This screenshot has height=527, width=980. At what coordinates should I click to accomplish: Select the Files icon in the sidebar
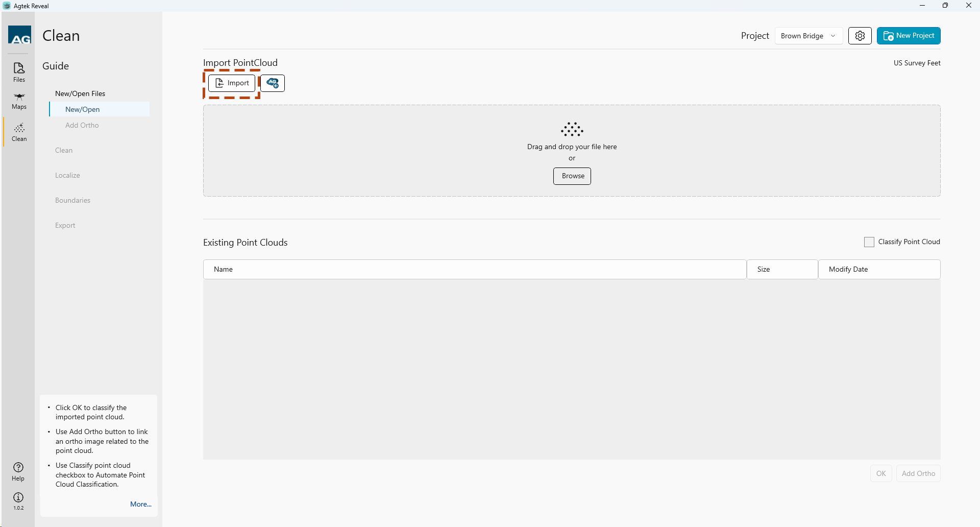pyautogui.click(x=19, y=72)
